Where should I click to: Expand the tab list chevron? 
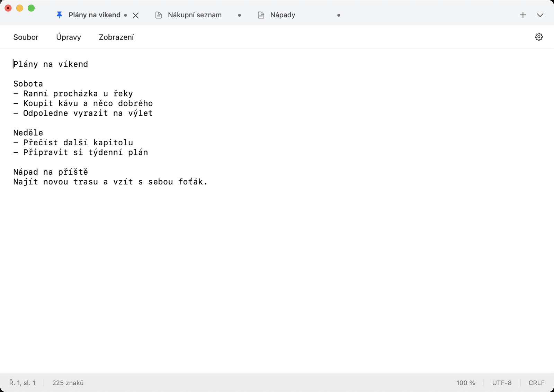540,15
